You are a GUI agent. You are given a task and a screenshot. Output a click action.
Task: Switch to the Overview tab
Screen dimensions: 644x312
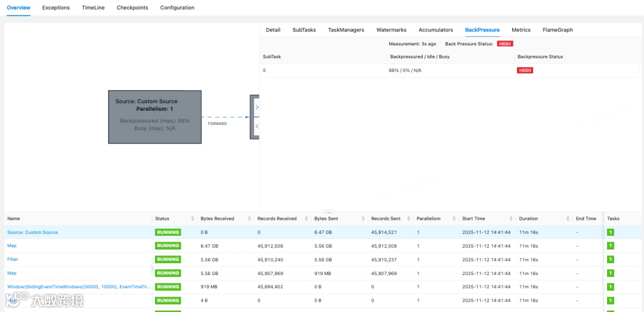click(18, 8)
